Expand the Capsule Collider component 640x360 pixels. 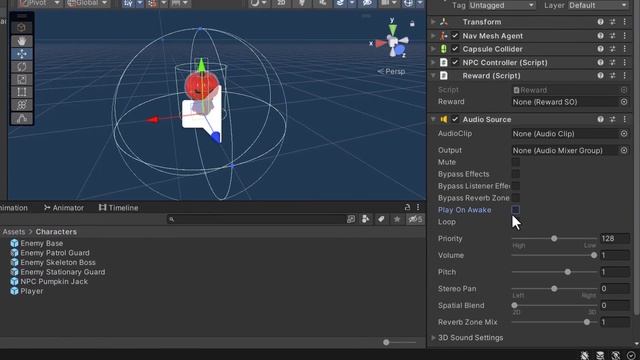[433, 49]
